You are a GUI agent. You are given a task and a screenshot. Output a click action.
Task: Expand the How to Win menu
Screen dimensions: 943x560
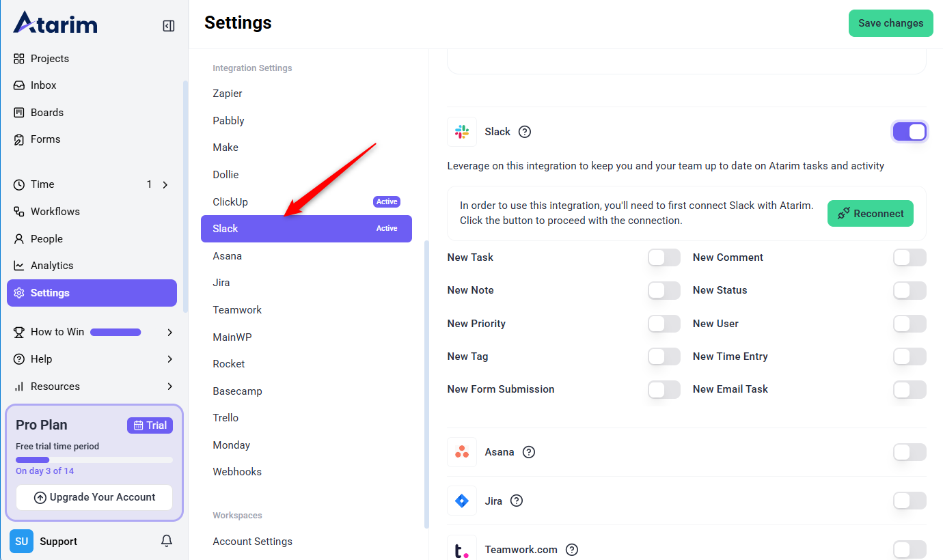[x=169, y=332]
